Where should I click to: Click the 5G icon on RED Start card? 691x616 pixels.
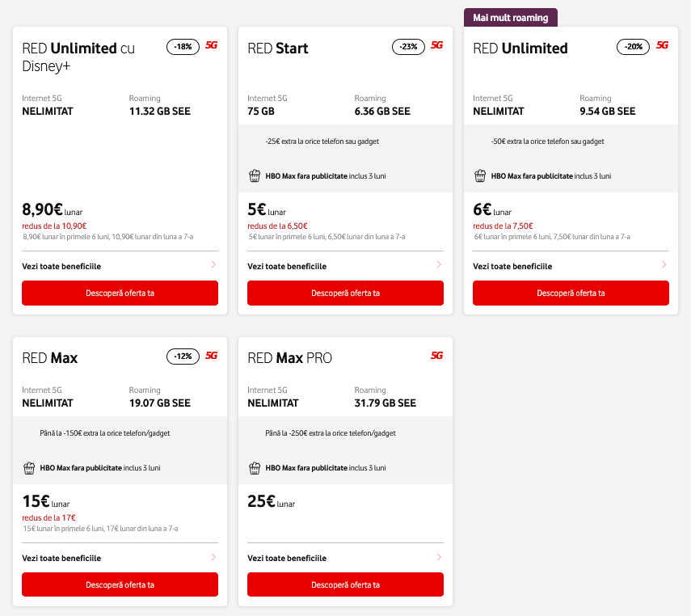tap(436, 46)
